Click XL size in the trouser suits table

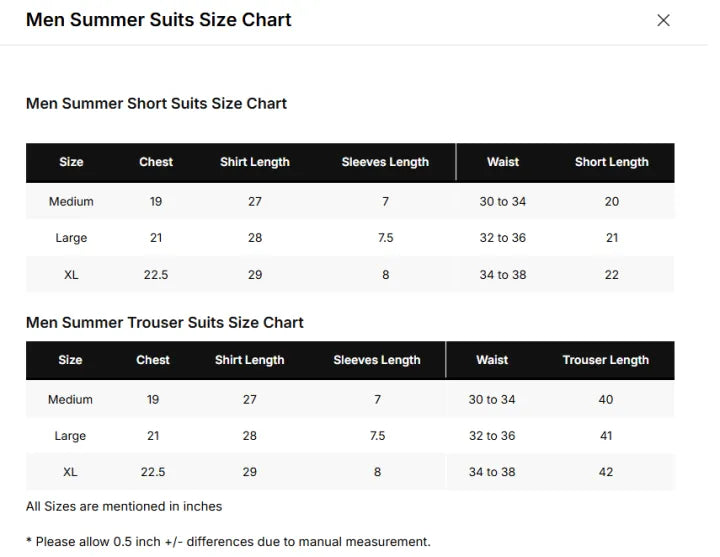(70, 472)
